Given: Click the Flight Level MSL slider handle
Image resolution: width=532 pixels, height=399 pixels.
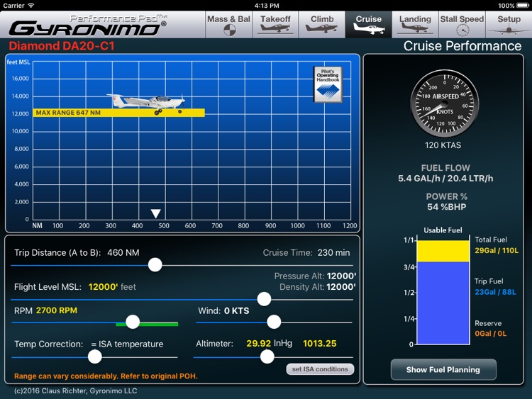Looking at the screenshot, I should coord(264,299).
